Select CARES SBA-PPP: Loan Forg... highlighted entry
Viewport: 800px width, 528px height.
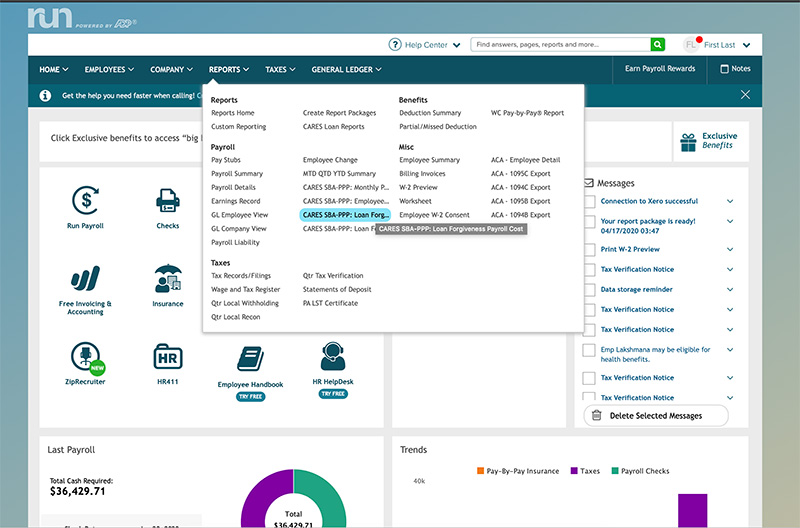[x=345, y=215]
